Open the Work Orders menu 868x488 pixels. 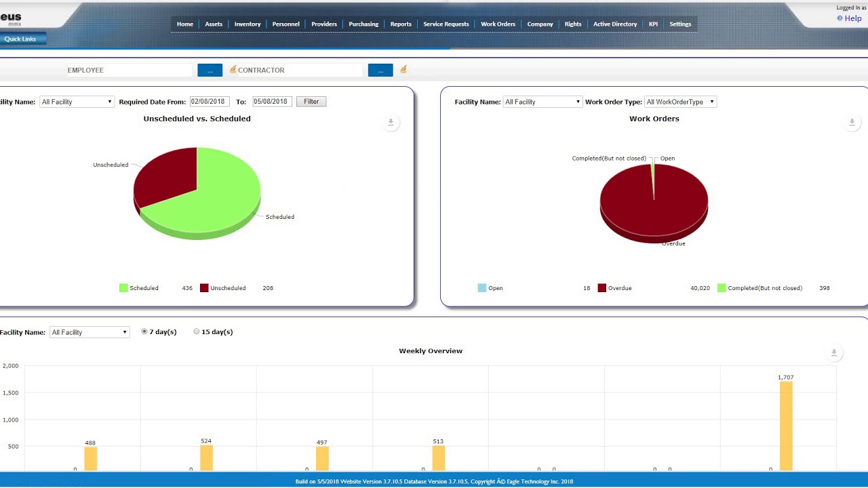[498, 24]
